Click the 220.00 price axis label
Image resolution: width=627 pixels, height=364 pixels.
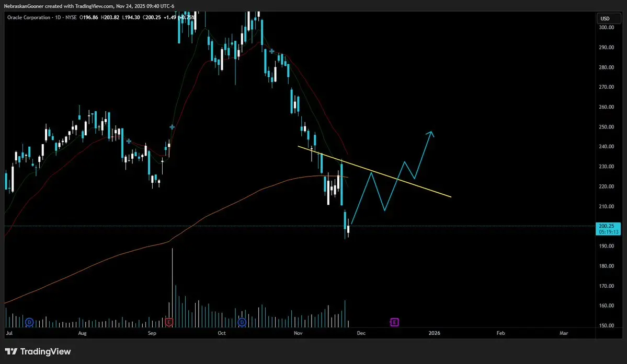606,186
